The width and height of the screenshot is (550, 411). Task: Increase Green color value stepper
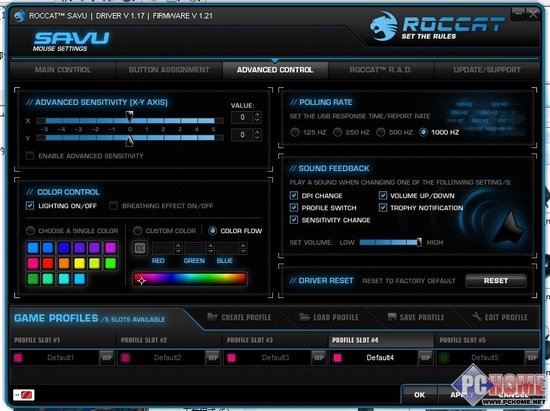click(x=210, y=245)
